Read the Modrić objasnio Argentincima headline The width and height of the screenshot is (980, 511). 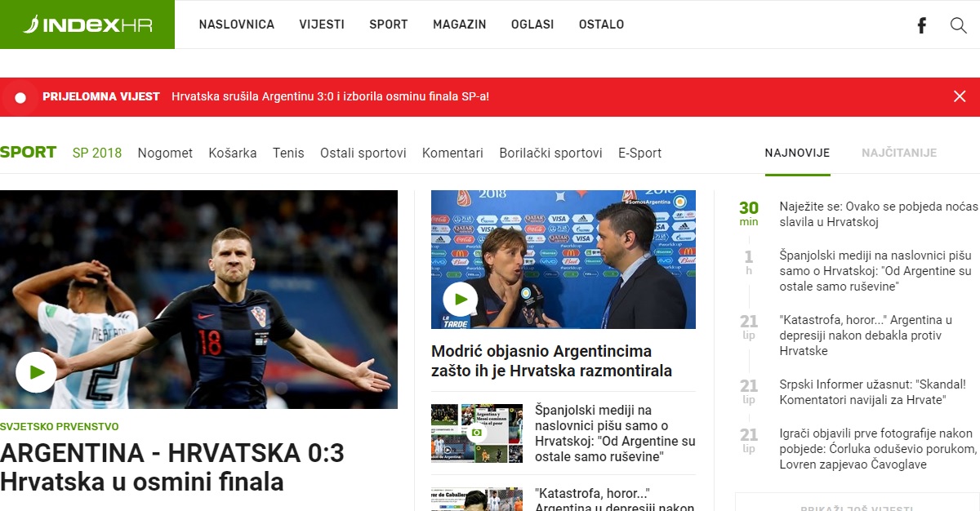(551, 361)
